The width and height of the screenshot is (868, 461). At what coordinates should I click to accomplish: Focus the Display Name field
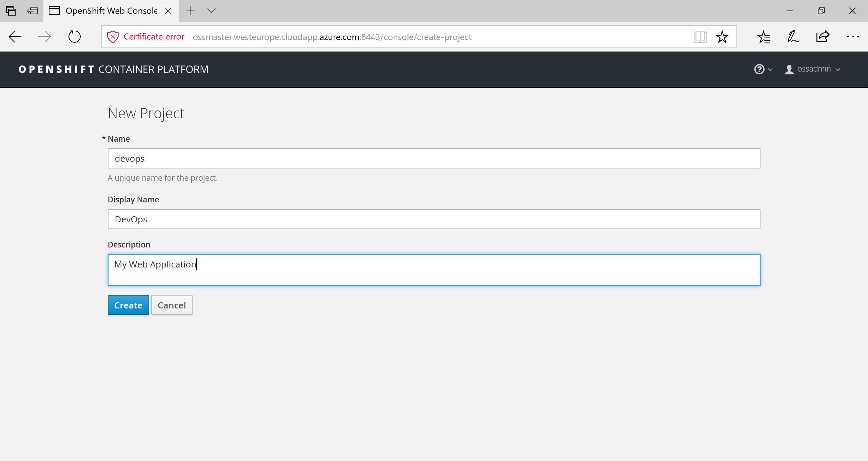[x=434, y=219]
